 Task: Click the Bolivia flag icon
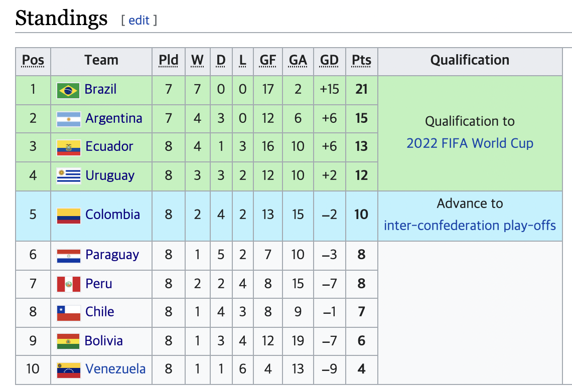tap(68, 341)
